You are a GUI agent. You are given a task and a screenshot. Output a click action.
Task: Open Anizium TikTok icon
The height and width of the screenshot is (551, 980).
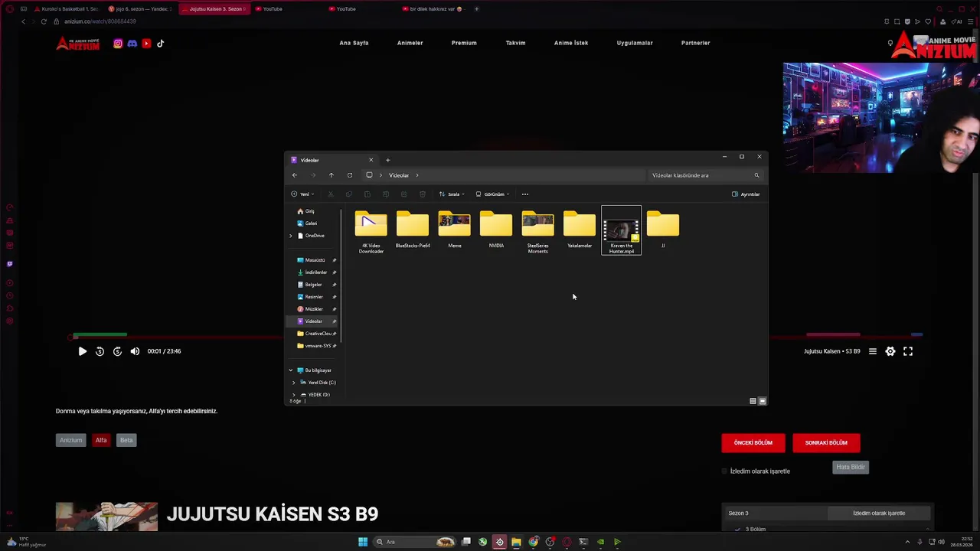click(160, 44)
